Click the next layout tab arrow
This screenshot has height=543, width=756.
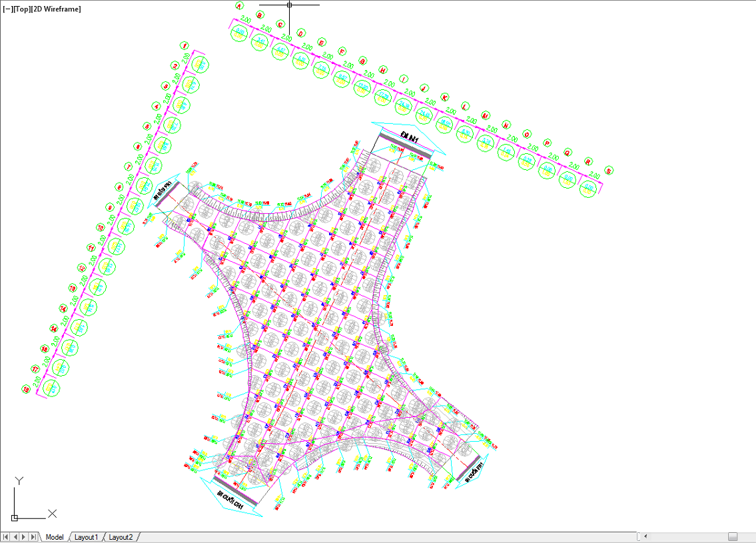(25, 537)
